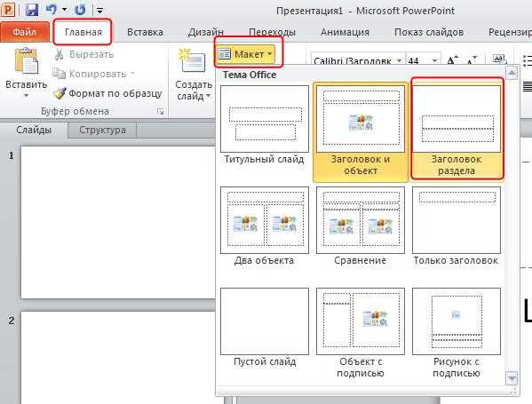Activate Формат по образцу paintbrush
The height and width of the screenshot is (404, 532).
(107, 93)
